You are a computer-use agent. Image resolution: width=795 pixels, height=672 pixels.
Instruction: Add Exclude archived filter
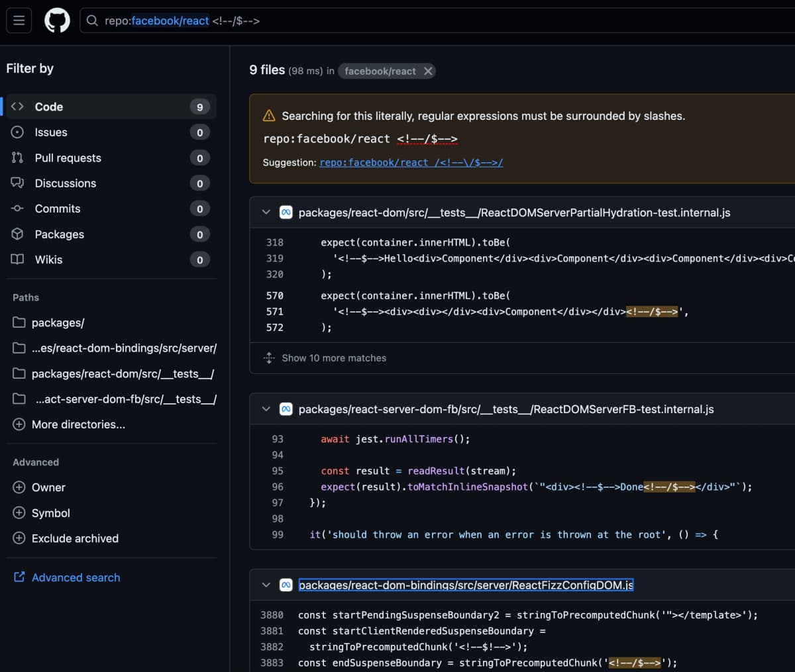tap(75, 538)
